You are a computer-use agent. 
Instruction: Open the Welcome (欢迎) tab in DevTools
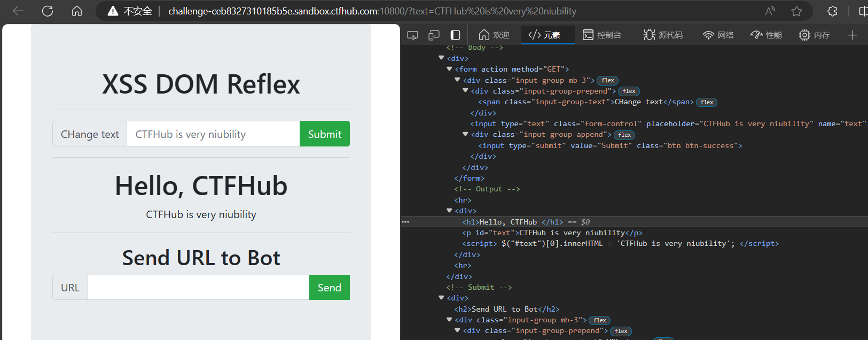tap(494, 35)
